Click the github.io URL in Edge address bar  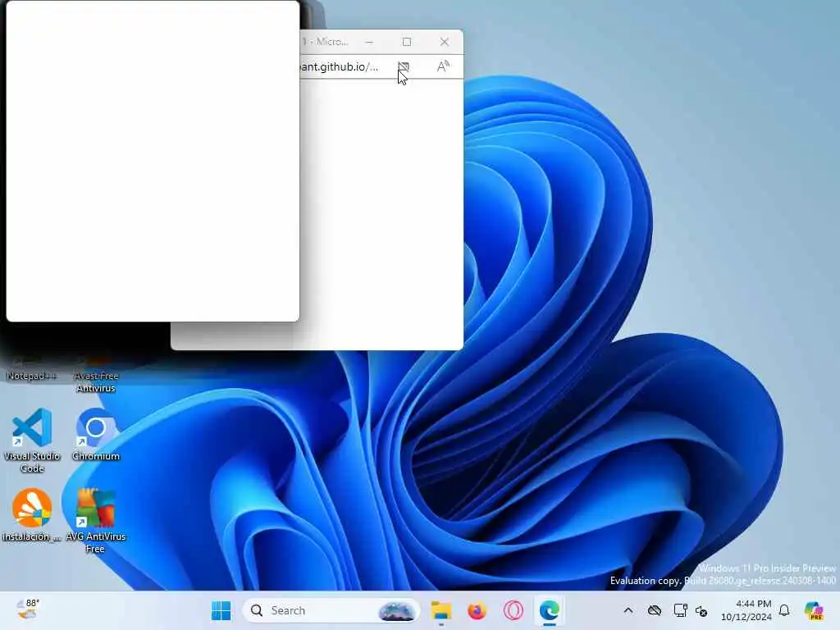340,66
